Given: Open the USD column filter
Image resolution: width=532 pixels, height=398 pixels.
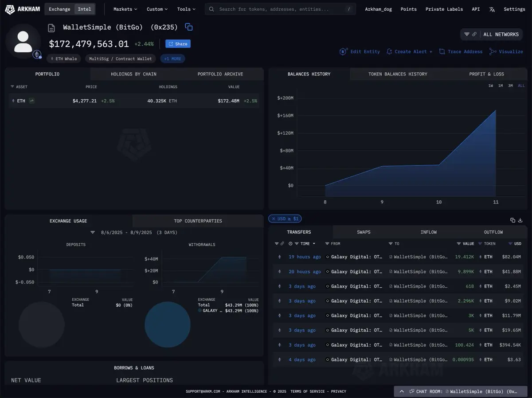Looking at the screenshot, I should (511, 244).
